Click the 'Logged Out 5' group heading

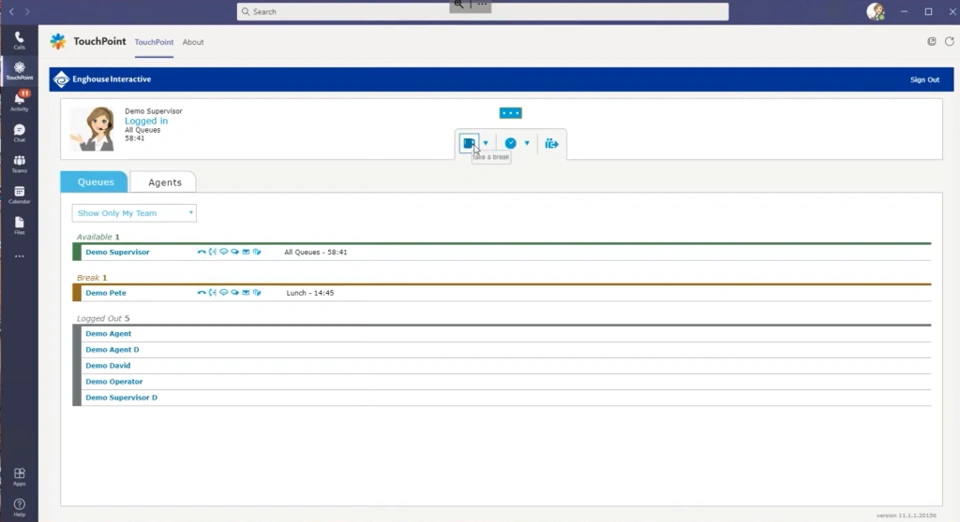click(103, 318)
